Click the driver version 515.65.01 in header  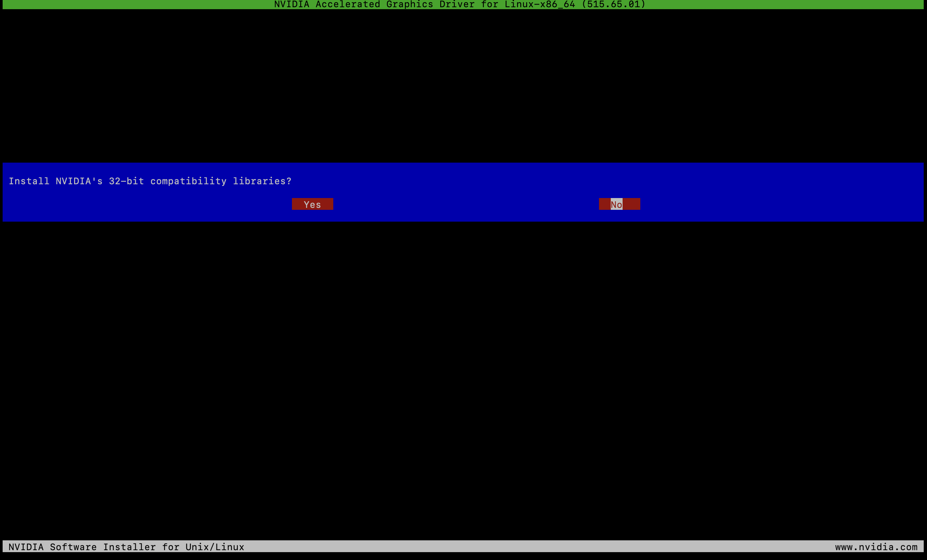coord(613,5)
